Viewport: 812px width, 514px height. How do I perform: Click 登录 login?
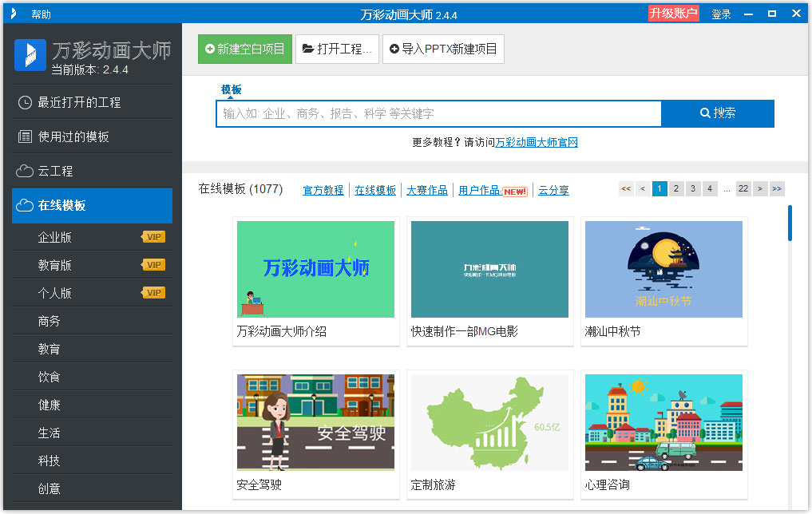(721, 14)
